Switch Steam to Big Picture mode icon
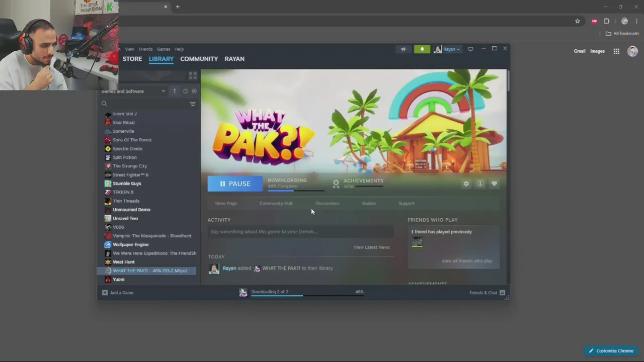This screenshot has height=362, width=644. [x=470, y=49]
